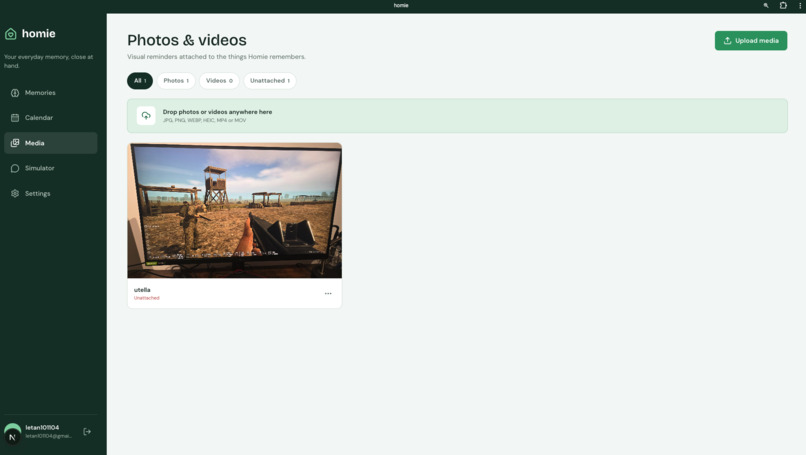This screenshot has height=455, width=806.
Task: Show Unattached media tab
Action: pyautogui.click(x=269, y=81)
